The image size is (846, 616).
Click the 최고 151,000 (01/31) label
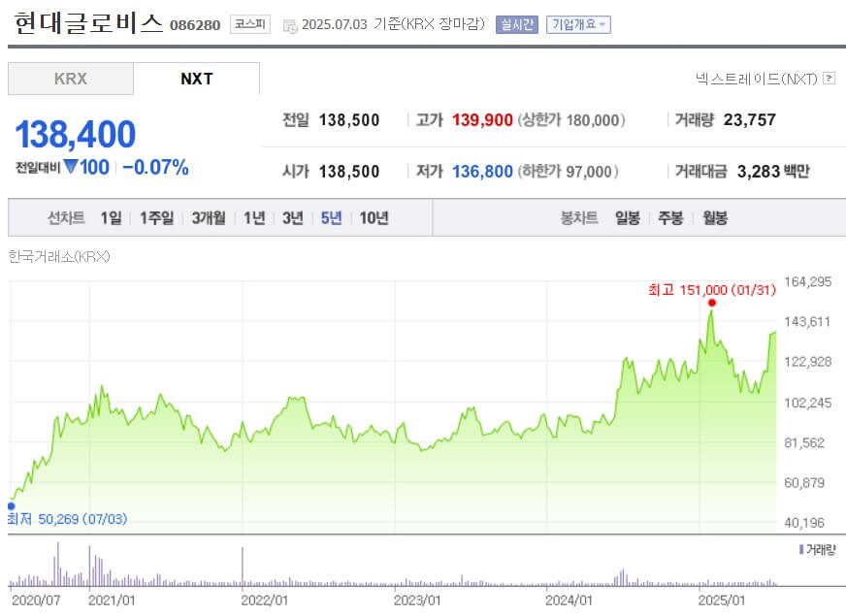tap(712, 290)
